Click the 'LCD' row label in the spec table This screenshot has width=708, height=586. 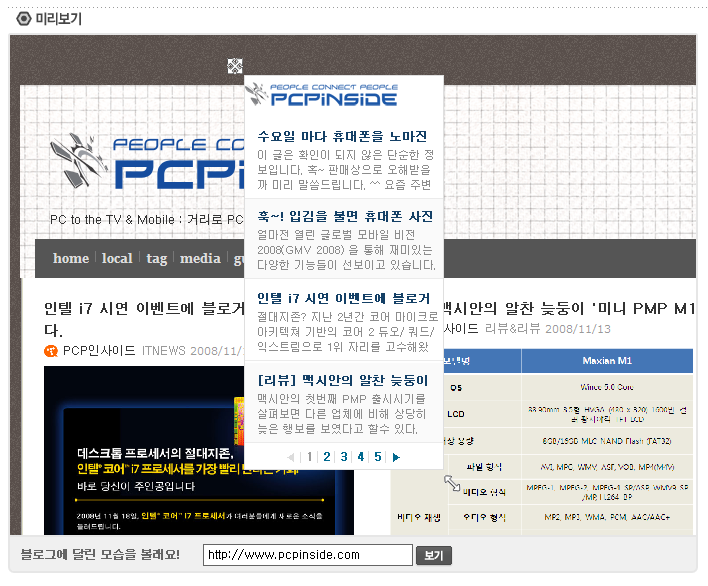[456, 414]
